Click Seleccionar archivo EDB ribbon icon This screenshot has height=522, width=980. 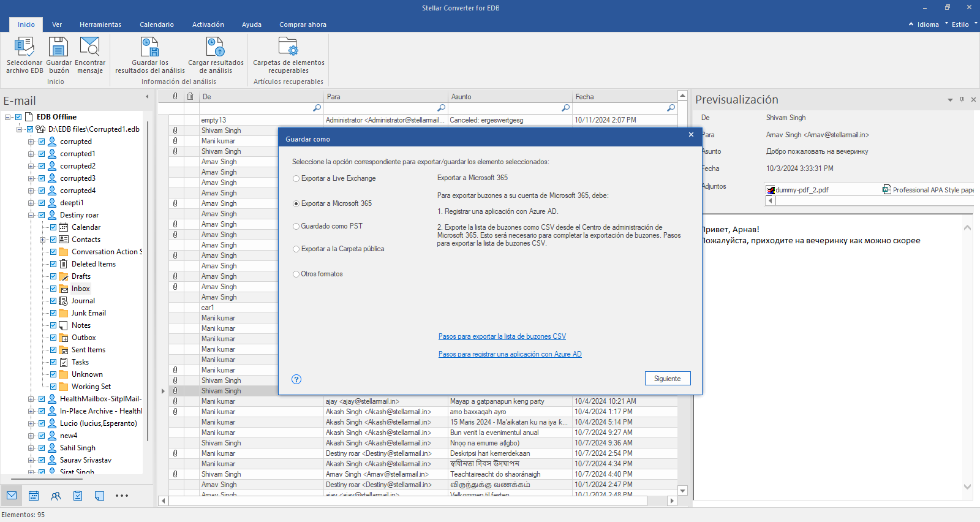point(24,55)
